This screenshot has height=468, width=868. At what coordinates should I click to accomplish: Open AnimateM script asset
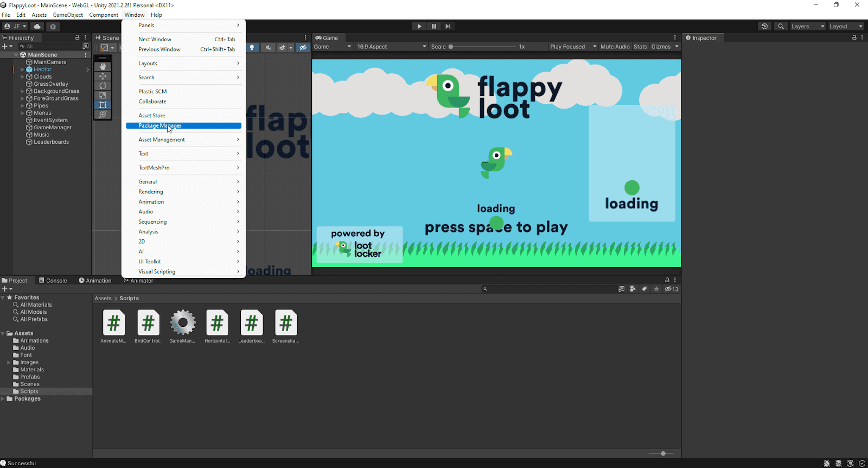pyautogui.click(x=113, y=326)
